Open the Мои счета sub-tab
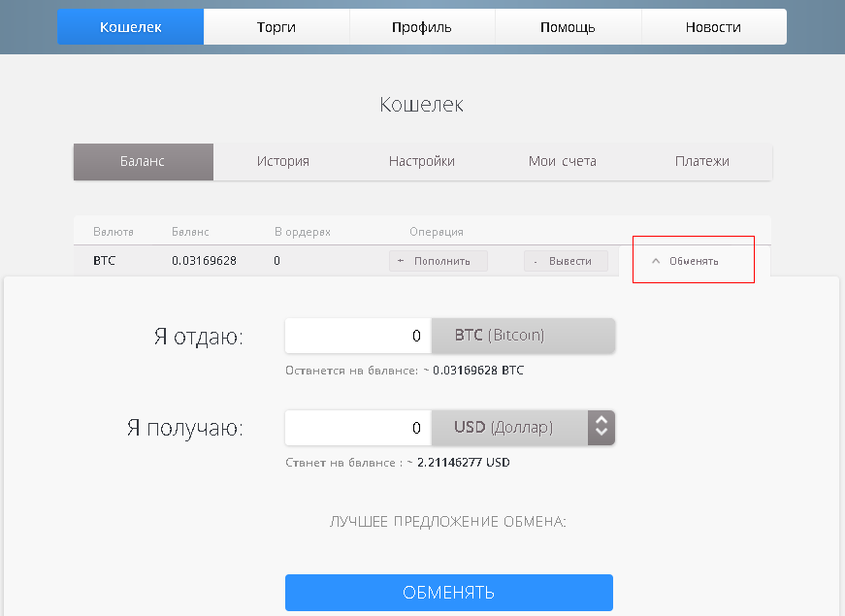Screen dimensions: 845x616 [x=562, y=162]
